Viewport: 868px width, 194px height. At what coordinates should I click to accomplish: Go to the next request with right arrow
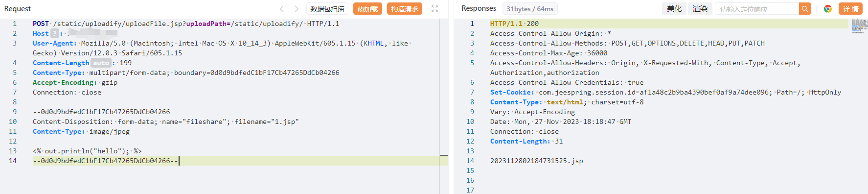point(297,9)
